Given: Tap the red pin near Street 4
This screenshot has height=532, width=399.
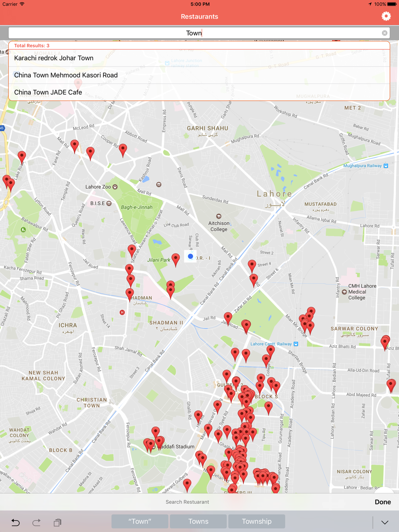Looking at the screenshot, I should [252, 266].
